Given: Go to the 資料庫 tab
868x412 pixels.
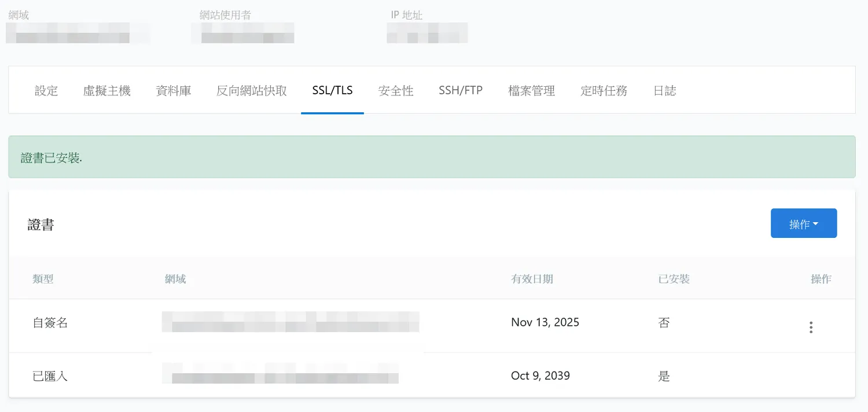Looking at the screenshot, I should tap(174, 91).
